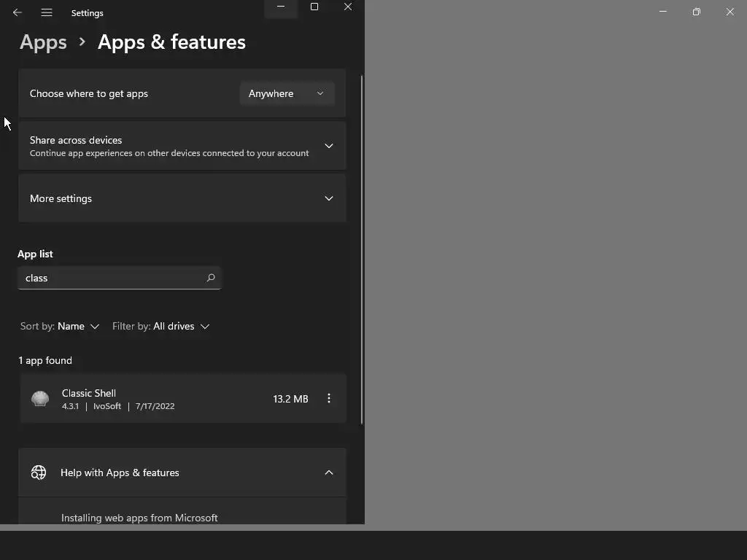
Task: Collapse the Help with Apps & features section
Action: coord(329,472)
